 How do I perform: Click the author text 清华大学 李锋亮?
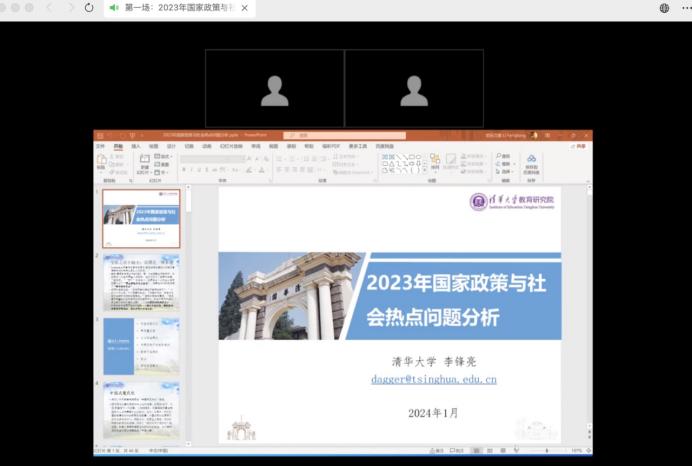[434, 362]
